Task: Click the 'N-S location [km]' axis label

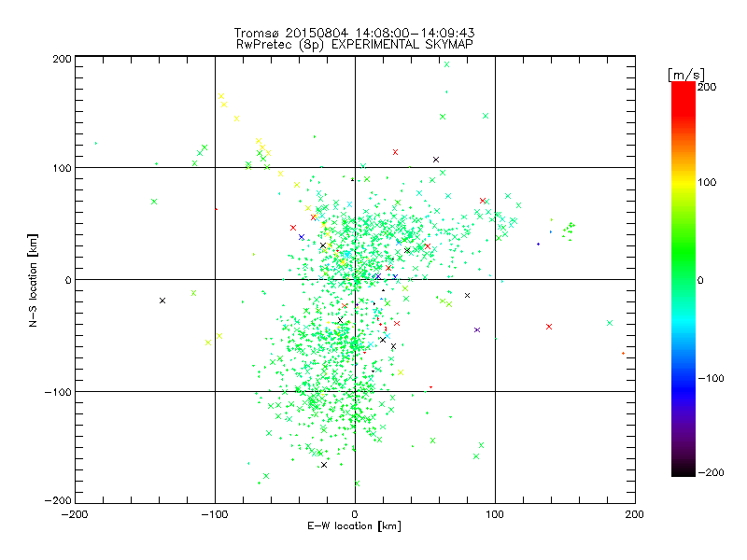Action: [x=33, y=280]
